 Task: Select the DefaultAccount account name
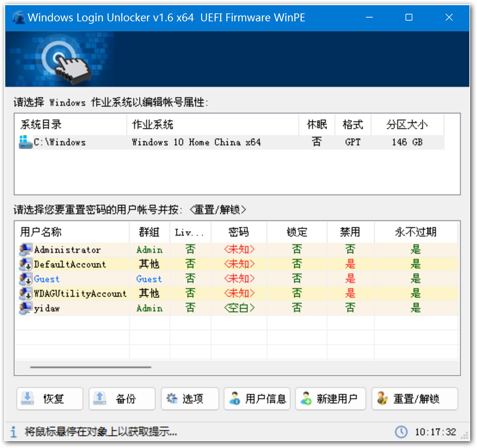click(70, 265)
